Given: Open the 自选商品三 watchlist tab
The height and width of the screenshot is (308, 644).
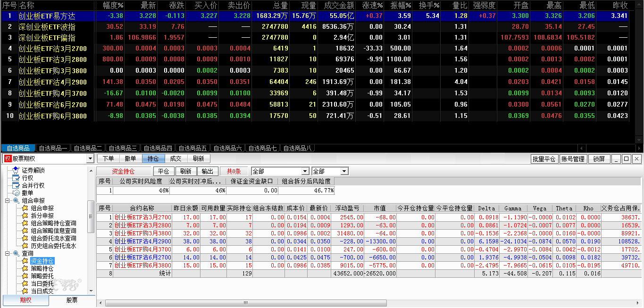Looking at the screenshot, I should [122, 149].
